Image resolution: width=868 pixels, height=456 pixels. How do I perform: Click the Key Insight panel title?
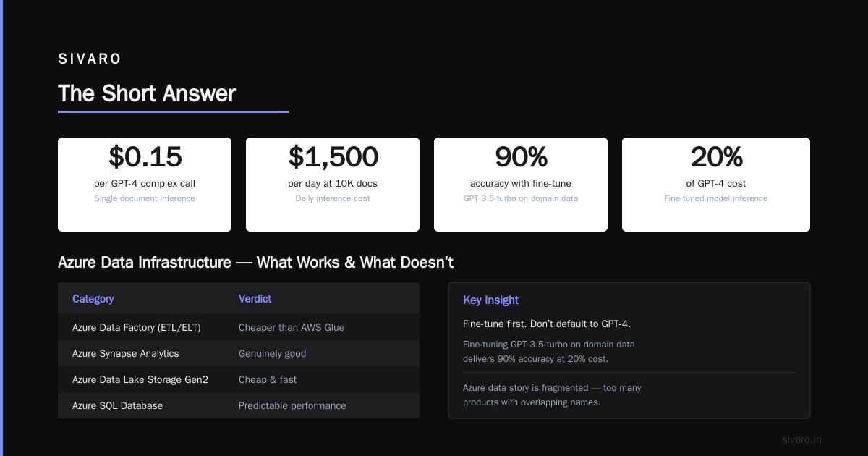tap(491, 300)
